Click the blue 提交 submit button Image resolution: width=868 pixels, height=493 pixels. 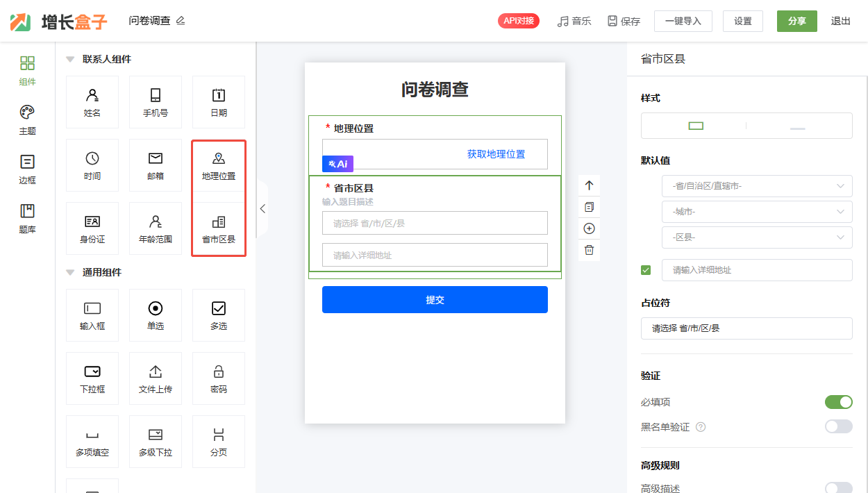435,299
